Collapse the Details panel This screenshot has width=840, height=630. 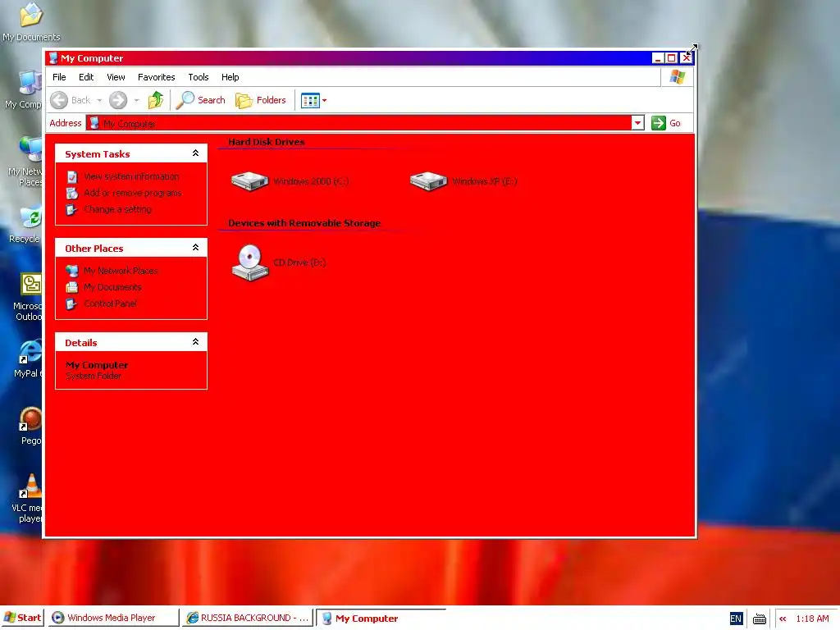pos(195,342)
